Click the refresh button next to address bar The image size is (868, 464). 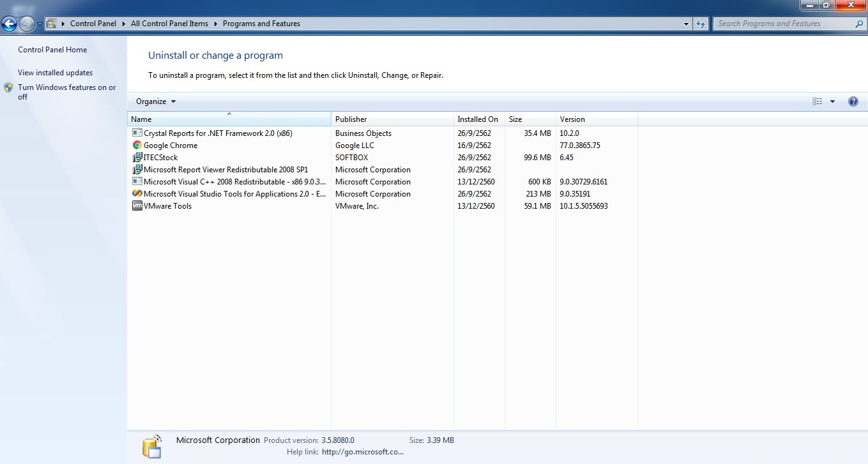701,24
